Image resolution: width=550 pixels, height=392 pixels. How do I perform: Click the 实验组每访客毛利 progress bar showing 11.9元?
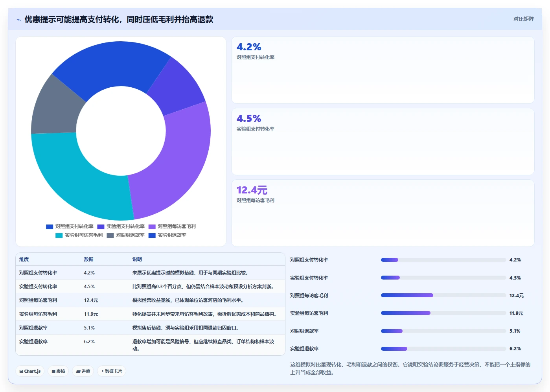443,313
